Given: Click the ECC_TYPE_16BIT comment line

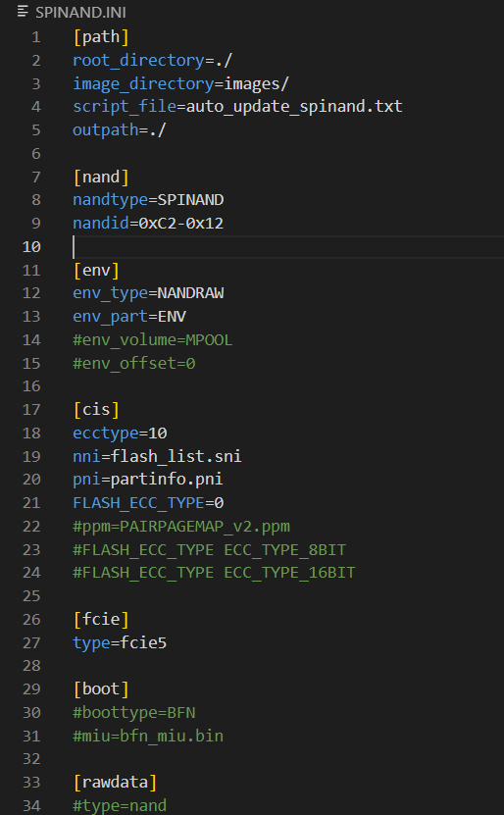Looking at the screenshot, I should [214, 573].
